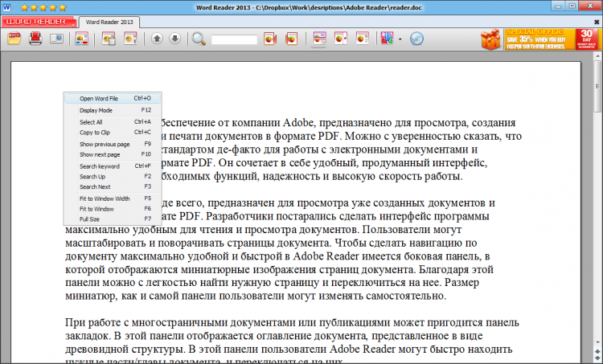Click the Special Offer save 35% banner
Screen dimensions: 603x364
pos(540,39)
